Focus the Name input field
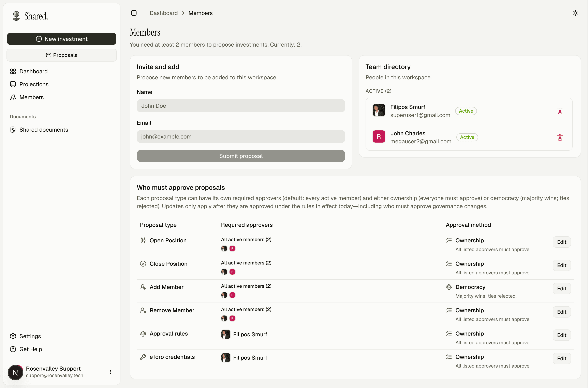This screenshot has height=388, width=588. click(x=241, y=106)
